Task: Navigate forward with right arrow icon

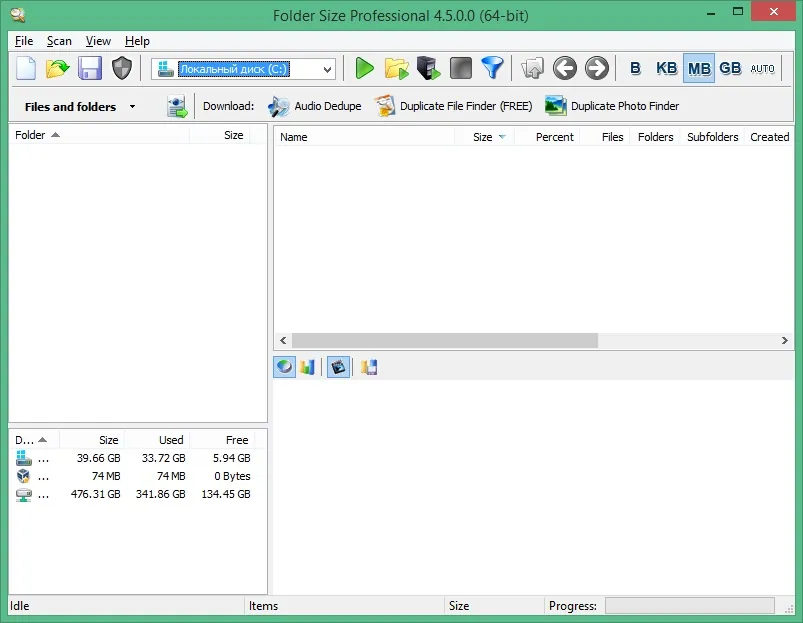Action: tap(597, 68)
